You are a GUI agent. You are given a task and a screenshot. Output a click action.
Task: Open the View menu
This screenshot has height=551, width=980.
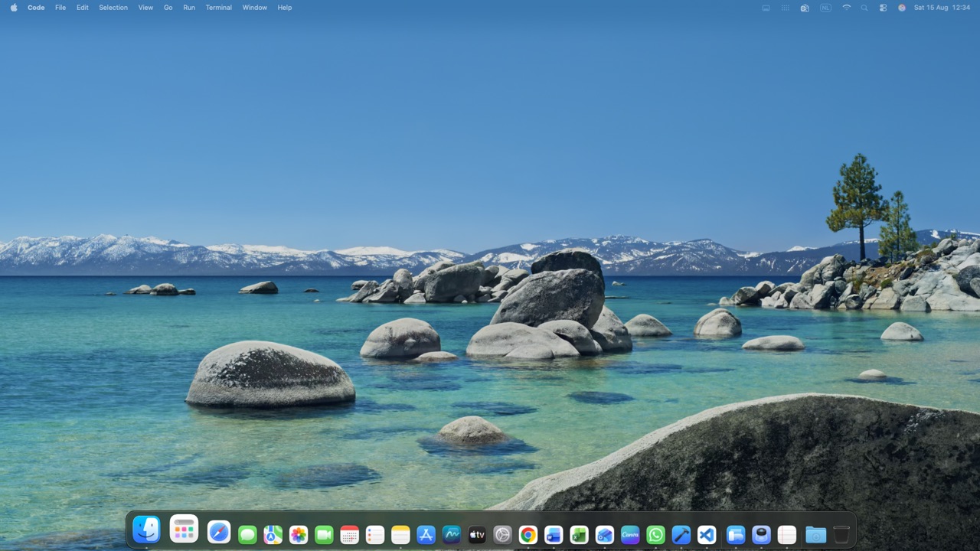(145, 8)
